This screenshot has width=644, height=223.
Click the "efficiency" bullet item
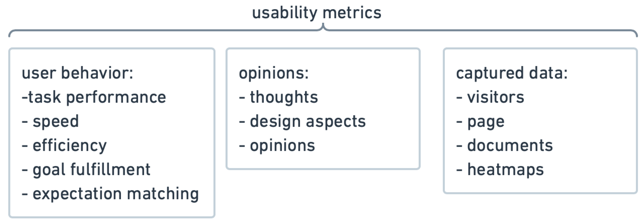click(70, 146)
